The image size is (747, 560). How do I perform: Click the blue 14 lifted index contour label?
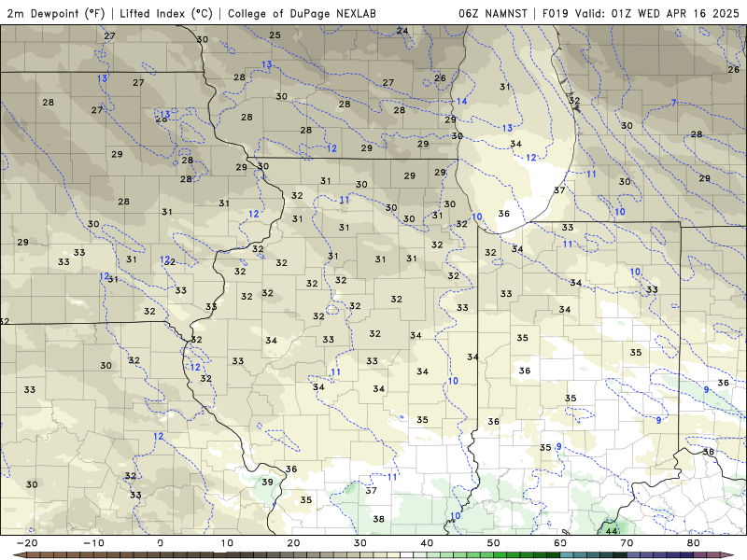[461, 101]
